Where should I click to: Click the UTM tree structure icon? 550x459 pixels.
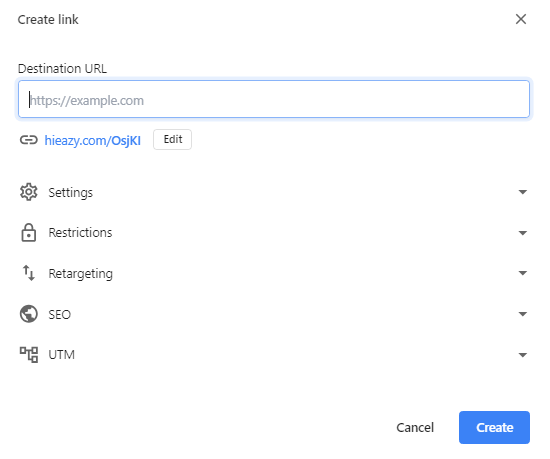[28, 355]
